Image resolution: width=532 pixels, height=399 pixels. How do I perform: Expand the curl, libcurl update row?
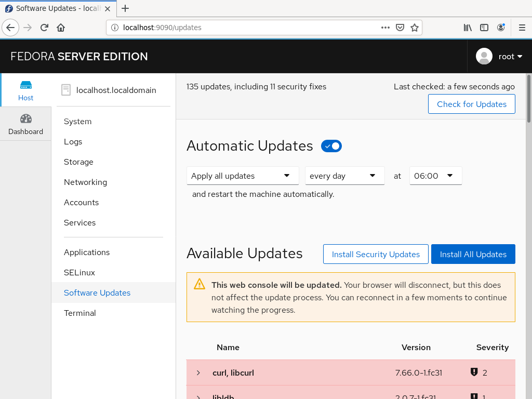point(198,373)
